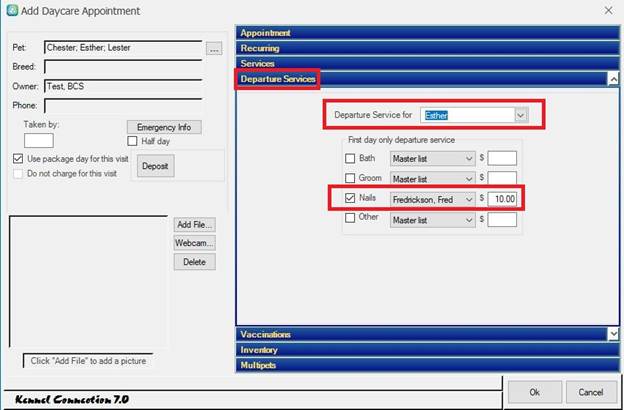624x410 pixels.
Task: Close the Add Daycare Appointment window
Action: pyautogui.click(x=608, y=10)
